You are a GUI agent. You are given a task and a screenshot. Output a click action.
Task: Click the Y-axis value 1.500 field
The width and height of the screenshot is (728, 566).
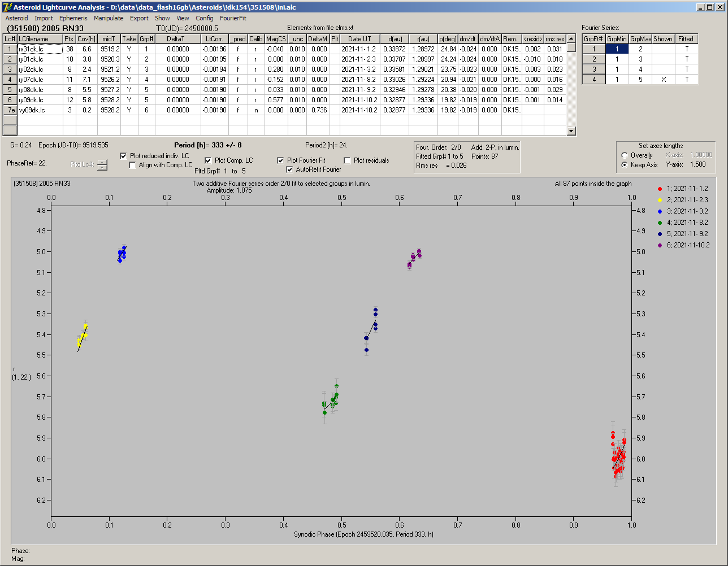pos(699,164)
